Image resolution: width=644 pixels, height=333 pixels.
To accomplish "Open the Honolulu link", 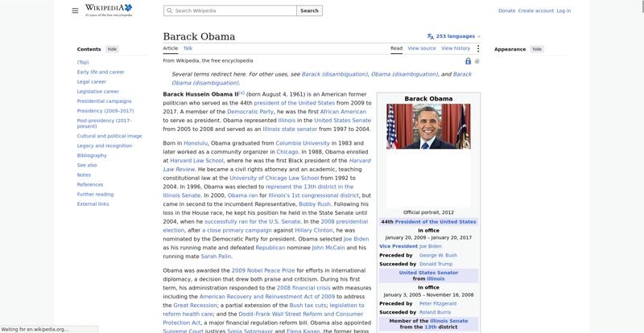I will tap(196, 143).
